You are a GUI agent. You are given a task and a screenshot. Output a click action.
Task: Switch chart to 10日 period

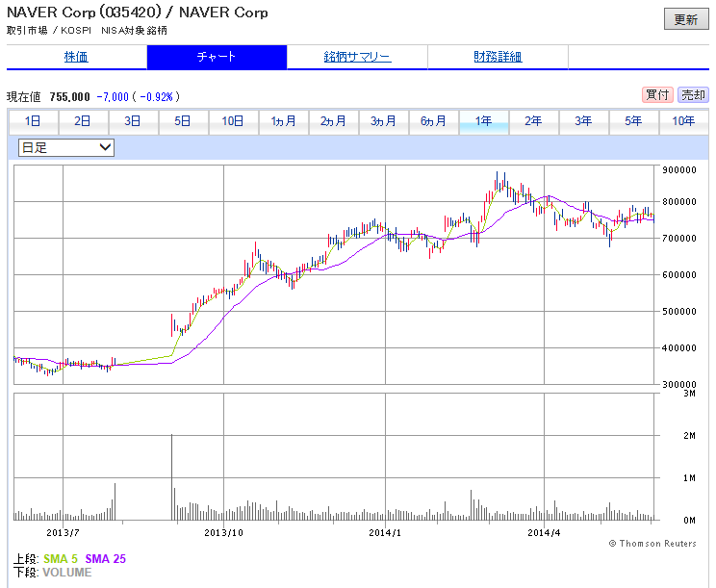(233, 121)
